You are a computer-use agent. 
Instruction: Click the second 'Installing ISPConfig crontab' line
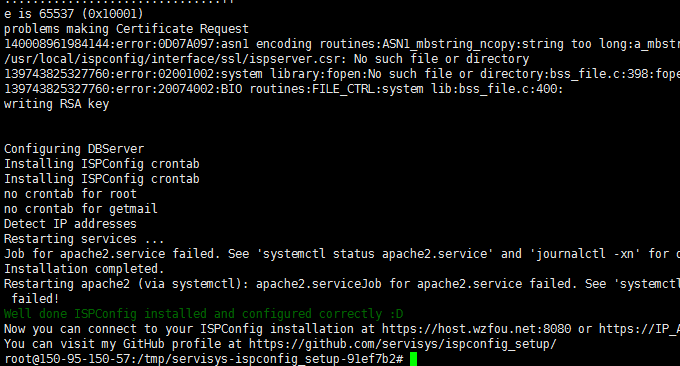tap(101, 179)
